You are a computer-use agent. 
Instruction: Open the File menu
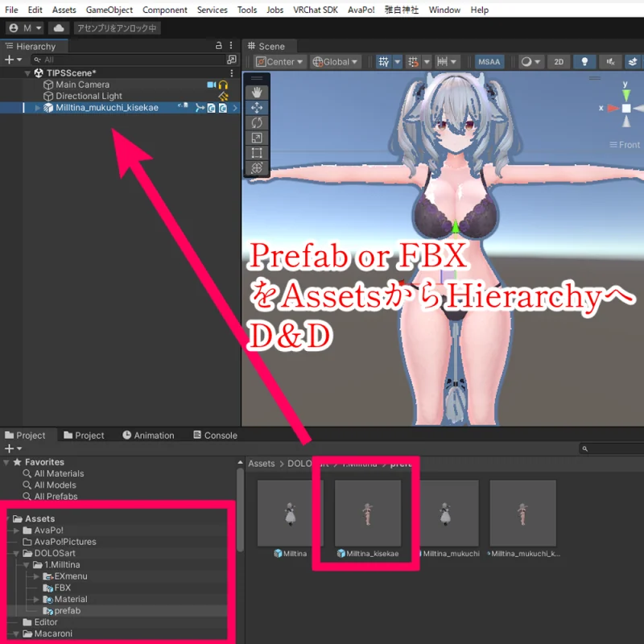[x=11, y=10]
